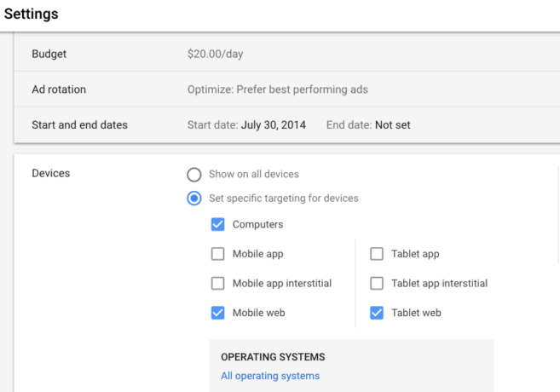Click the July 30, 2014 start date
This screenshot has width=560, height=392.
[x=271, y=125]
